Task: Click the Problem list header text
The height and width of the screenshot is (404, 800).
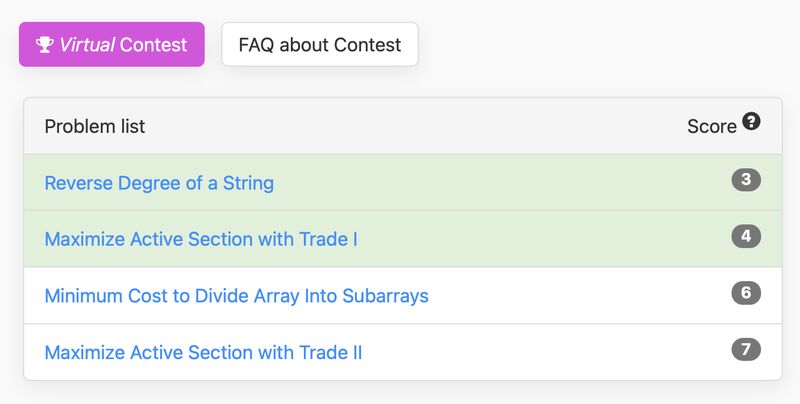Action: (95, 127)
